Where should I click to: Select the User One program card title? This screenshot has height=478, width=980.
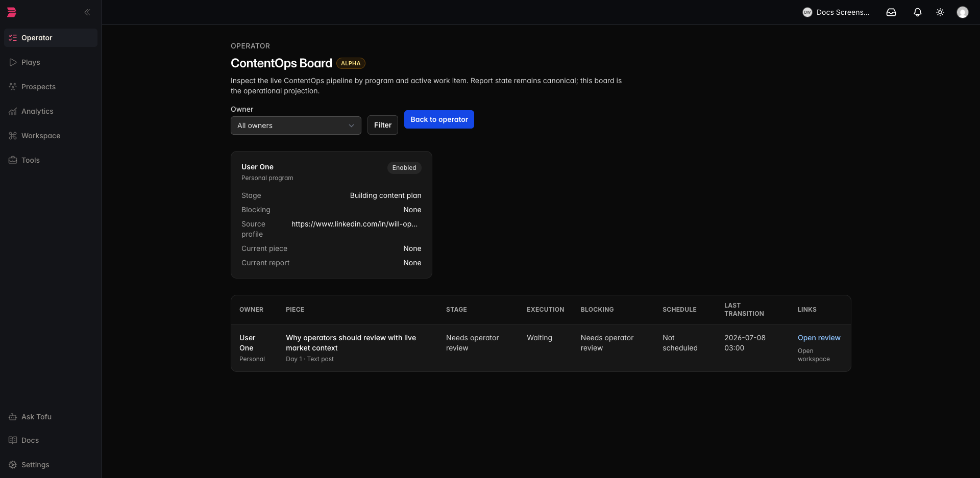(x=257, y=167)
